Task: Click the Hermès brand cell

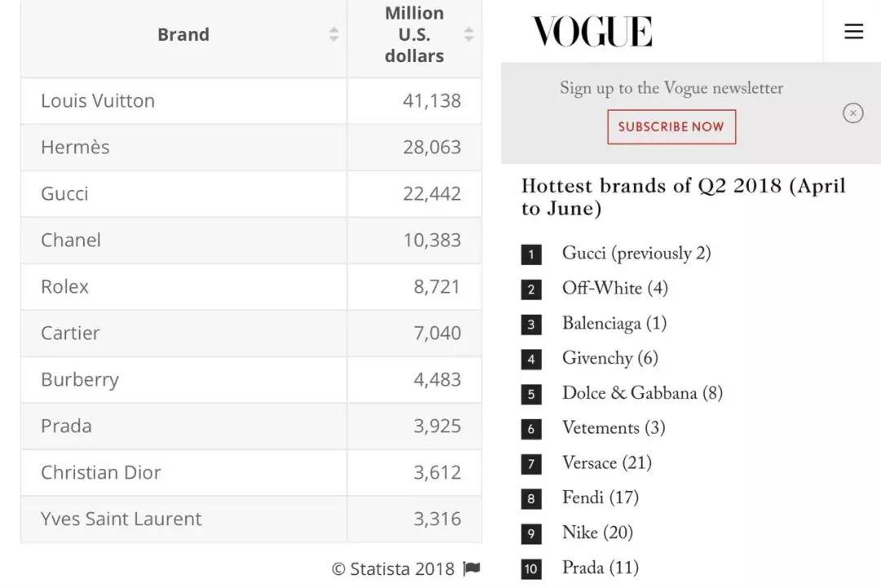Action: point(75,148)
